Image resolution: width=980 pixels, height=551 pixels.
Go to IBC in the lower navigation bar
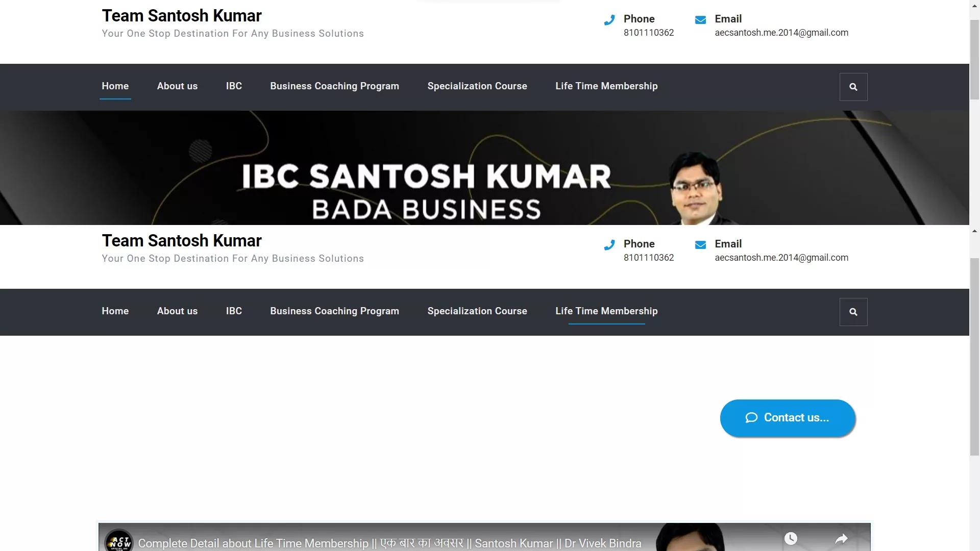tap(234, 311)
